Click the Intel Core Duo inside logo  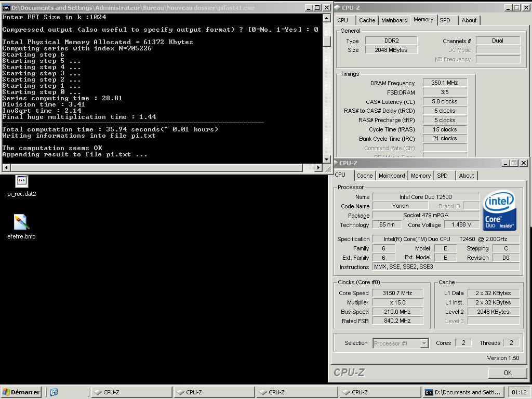pyautogui.click(x=499, y=210)
